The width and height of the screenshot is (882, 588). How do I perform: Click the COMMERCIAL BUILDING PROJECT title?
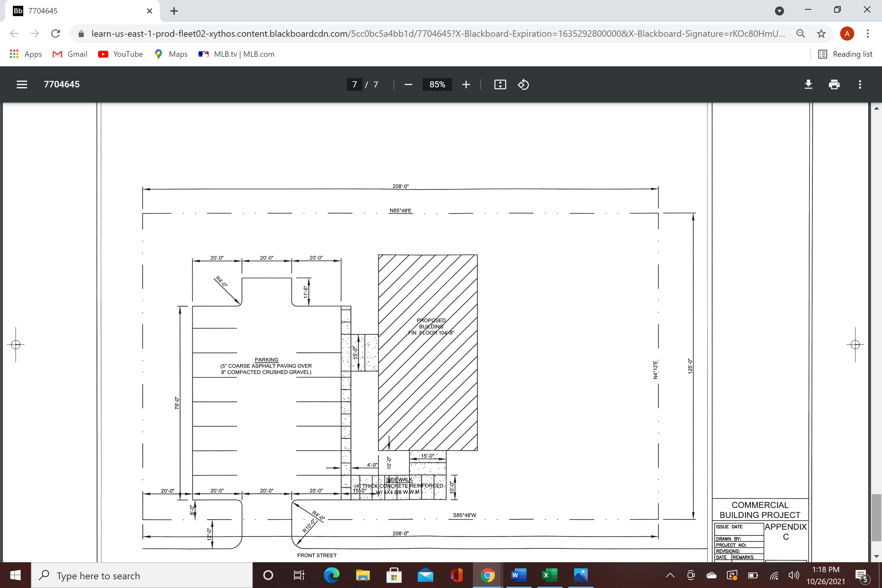coord(760,510)
